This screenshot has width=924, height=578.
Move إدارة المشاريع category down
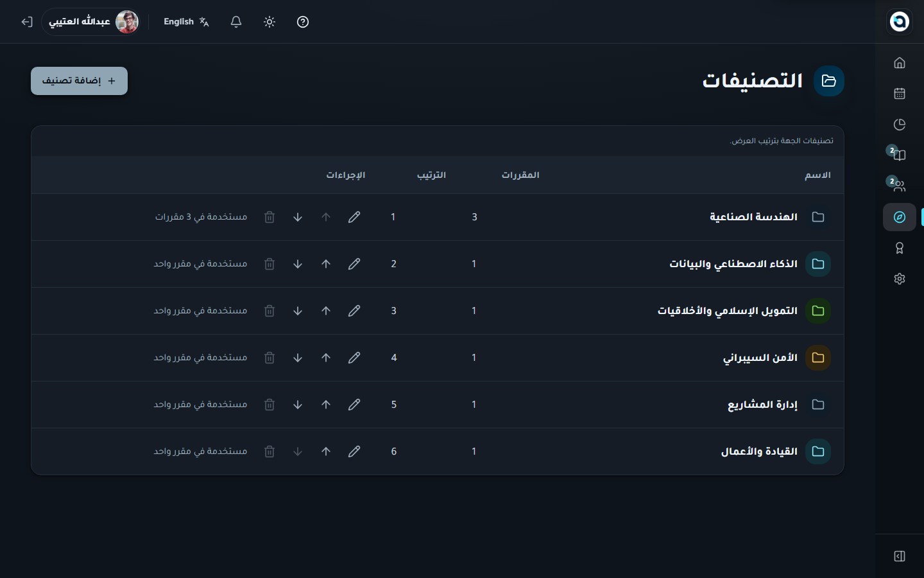[298, 405]
